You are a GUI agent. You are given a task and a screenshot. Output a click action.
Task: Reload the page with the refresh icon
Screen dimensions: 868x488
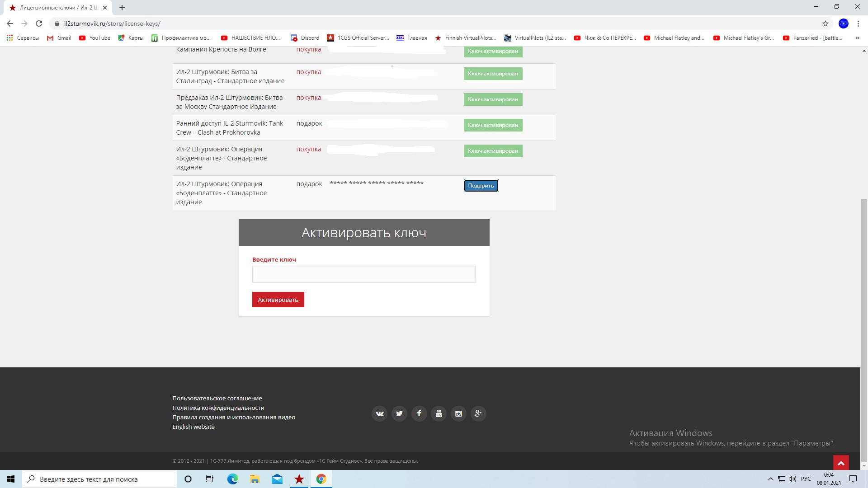(x=39, y=23)
